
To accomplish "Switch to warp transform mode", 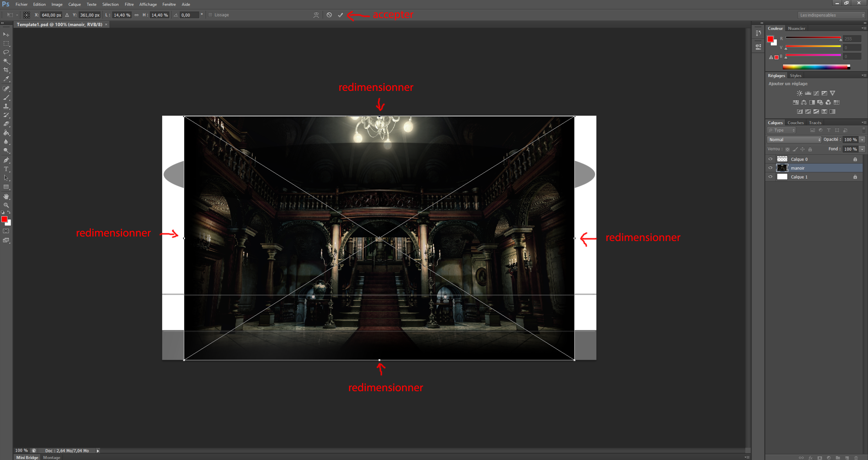I will click(x=316, y=15).
